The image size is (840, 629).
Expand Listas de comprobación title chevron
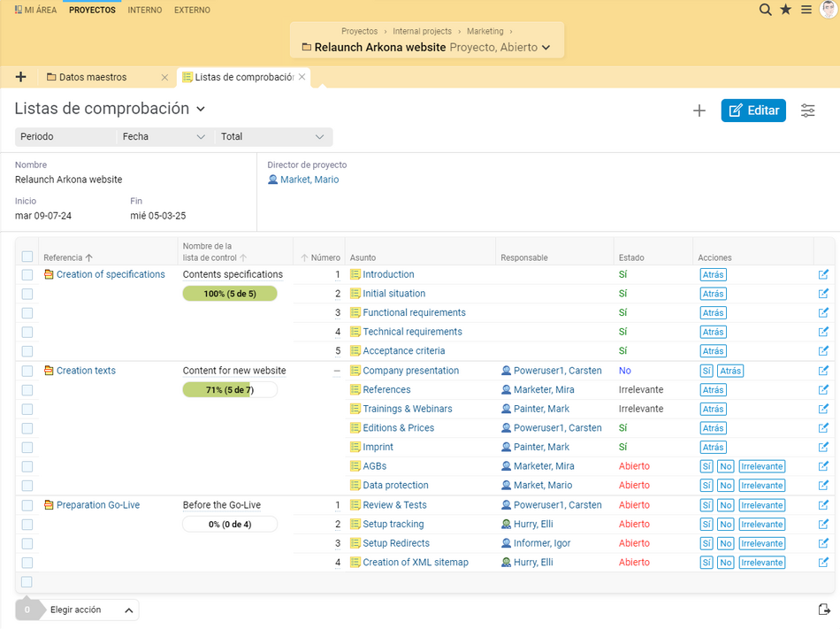point(201,110)
